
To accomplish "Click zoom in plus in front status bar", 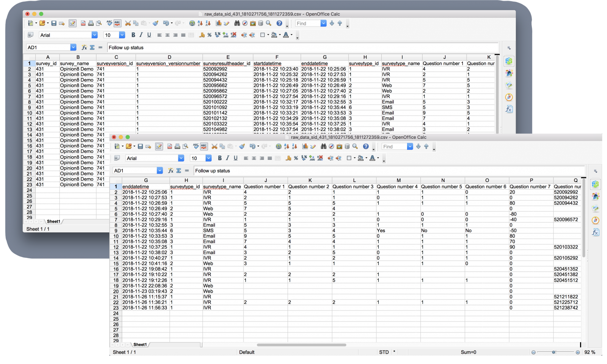I will [x=578, y=353].
